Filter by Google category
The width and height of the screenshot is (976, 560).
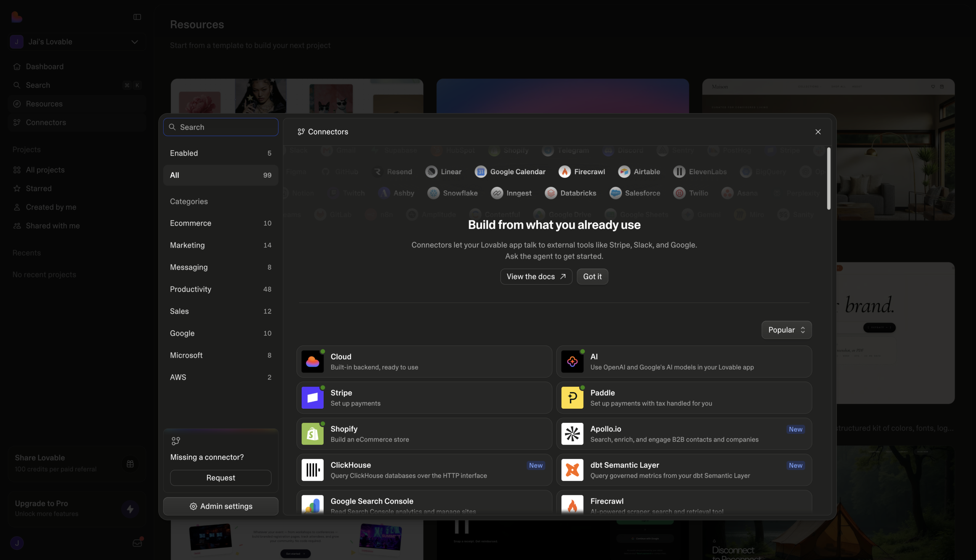(220, 333)
